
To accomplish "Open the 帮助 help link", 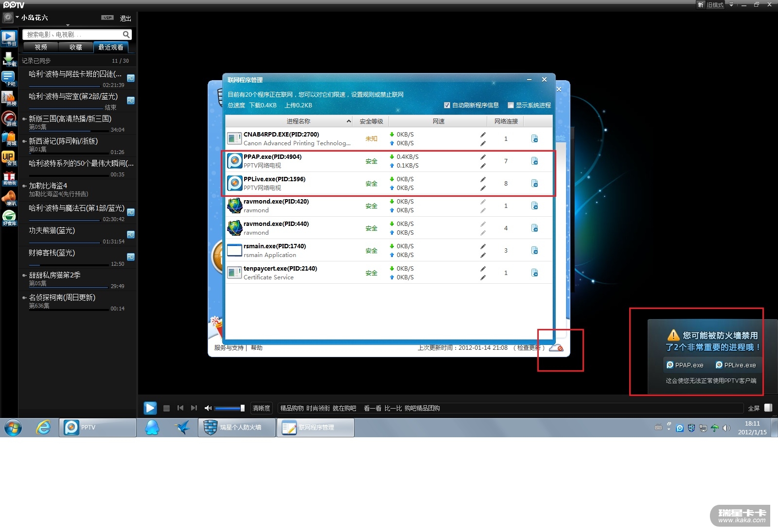I will [x=257, y=348].
